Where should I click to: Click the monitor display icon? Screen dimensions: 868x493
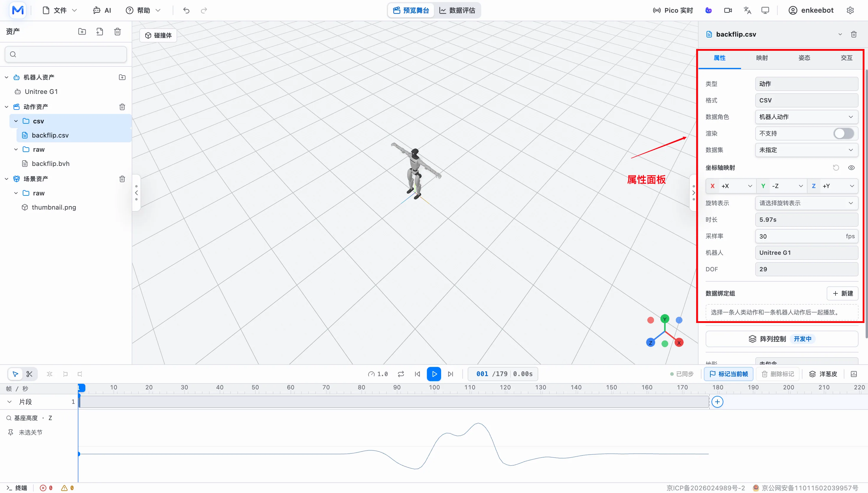point(765,10)
